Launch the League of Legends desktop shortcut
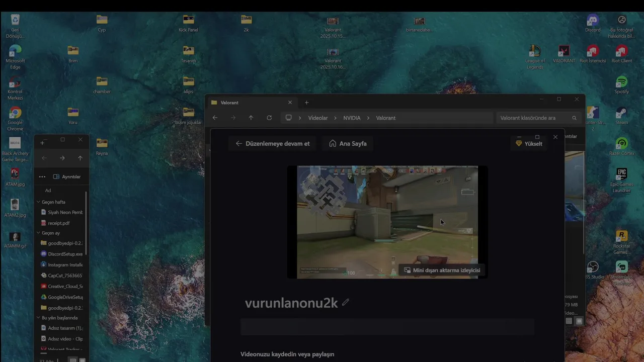Viewport: 644px width, 362px height. (x=535, y=57)
